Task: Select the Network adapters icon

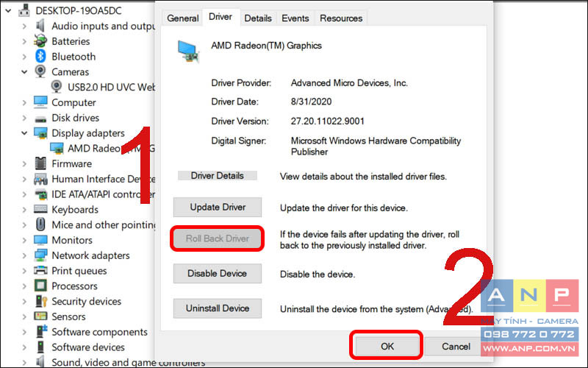Action: click(40, 255)
